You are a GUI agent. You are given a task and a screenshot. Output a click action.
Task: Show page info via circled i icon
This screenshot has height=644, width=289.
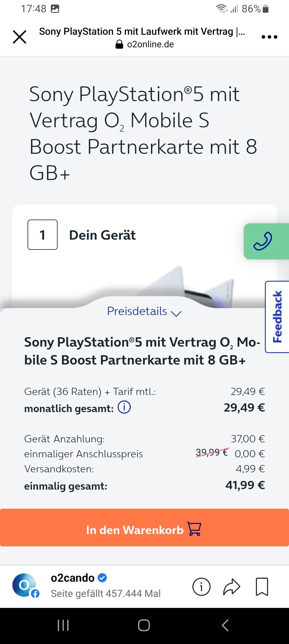pos(201,587)
